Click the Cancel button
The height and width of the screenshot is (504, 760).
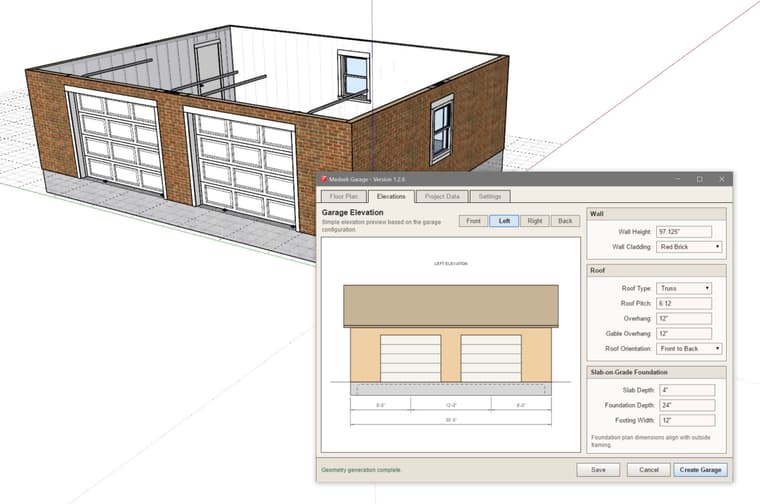point(649,470)
